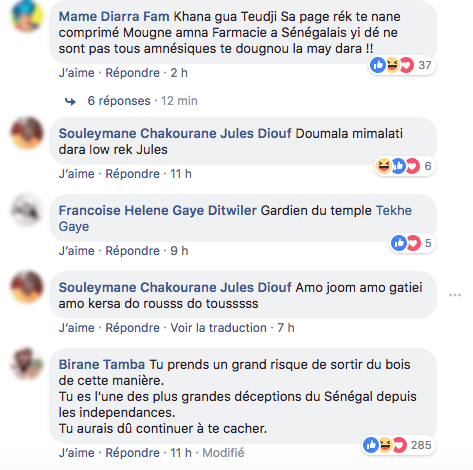The height and width of the screenshot is (470, 473).
Task: View the 285 reactions on Birane Tamba's comment
Action: click(x=399, y=445)
